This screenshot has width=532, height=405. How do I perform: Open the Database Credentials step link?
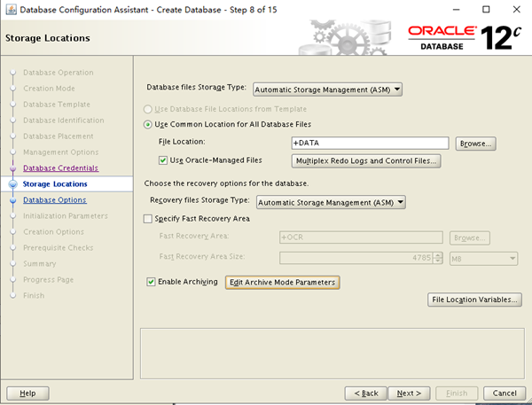point(60,168)
